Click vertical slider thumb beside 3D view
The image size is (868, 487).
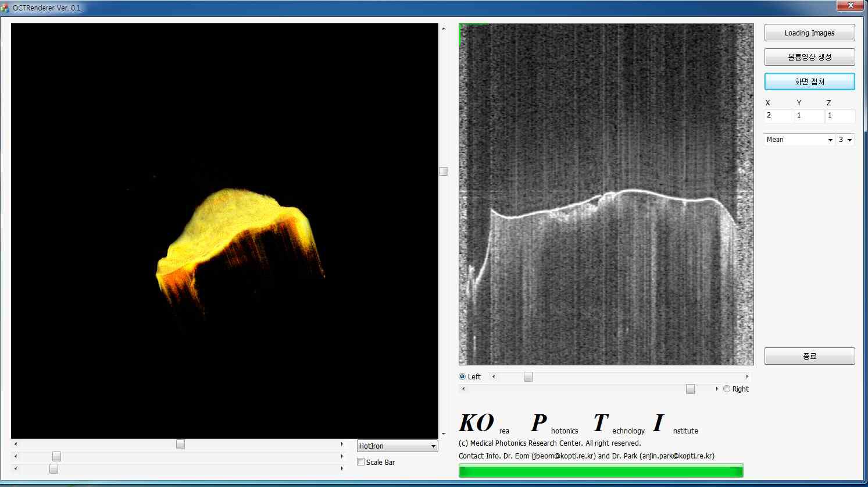click(444, 171)
